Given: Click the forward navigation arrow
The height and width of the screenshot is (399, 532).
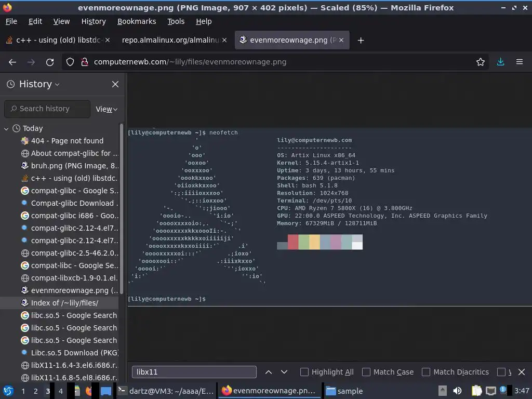Looking at the screenshot, I should coord(31,62).
